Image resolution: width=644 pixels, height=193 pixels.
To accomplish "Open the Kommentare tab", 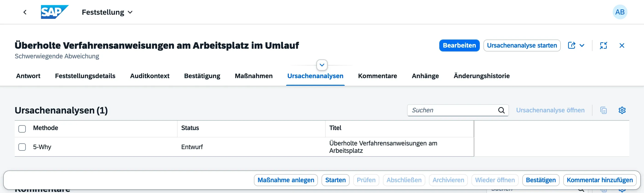I will tap(377, 76).
